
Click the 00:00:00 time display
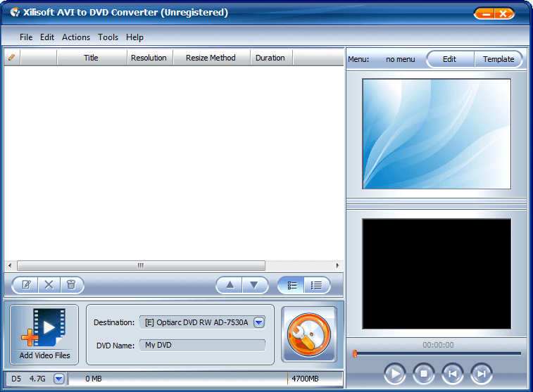coord(438,345)
